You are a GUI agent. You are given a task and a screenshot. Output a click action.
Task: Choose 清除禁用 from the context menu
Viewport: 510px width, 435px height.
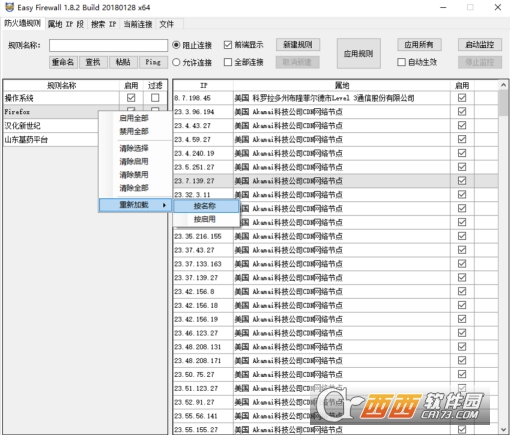[134, 175]
